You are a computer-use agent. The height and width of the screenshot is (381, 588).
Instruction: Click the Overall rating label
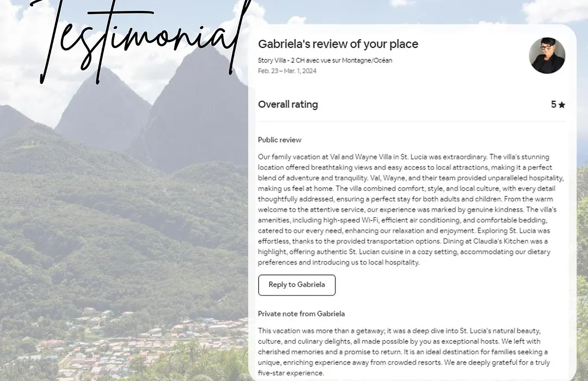pos(287,105)
